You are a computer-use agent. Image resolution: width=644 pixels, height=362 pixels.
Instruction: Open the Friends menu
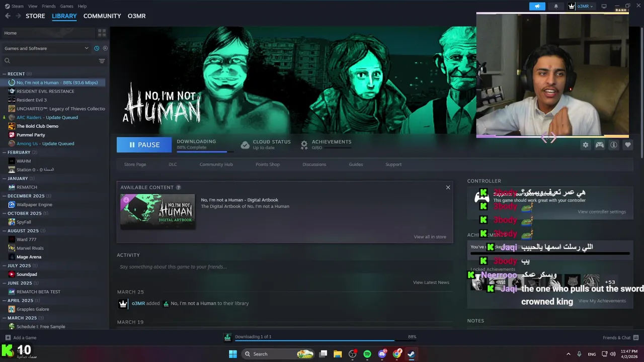[x=49, y=6]
